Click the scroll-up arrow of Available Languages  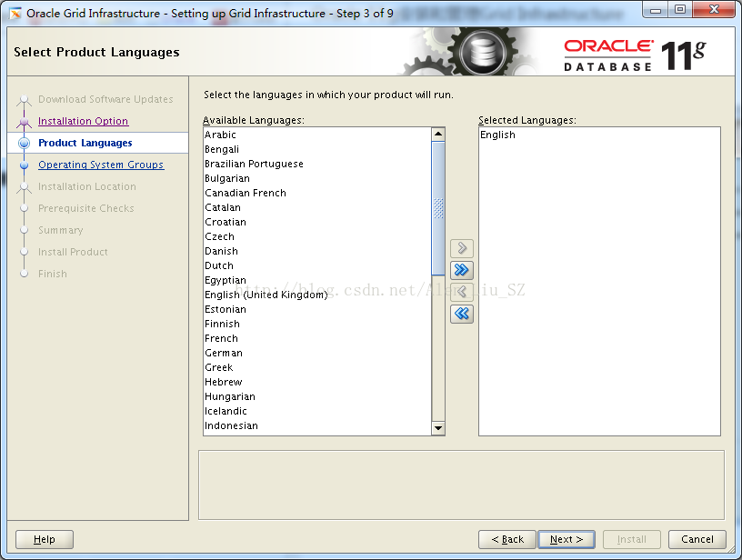(x=438, y=135)
